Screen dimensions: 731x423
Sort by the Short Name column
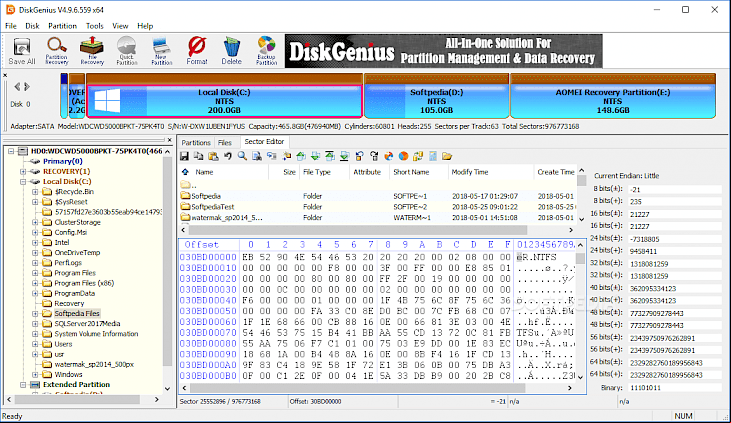point(418,172)
